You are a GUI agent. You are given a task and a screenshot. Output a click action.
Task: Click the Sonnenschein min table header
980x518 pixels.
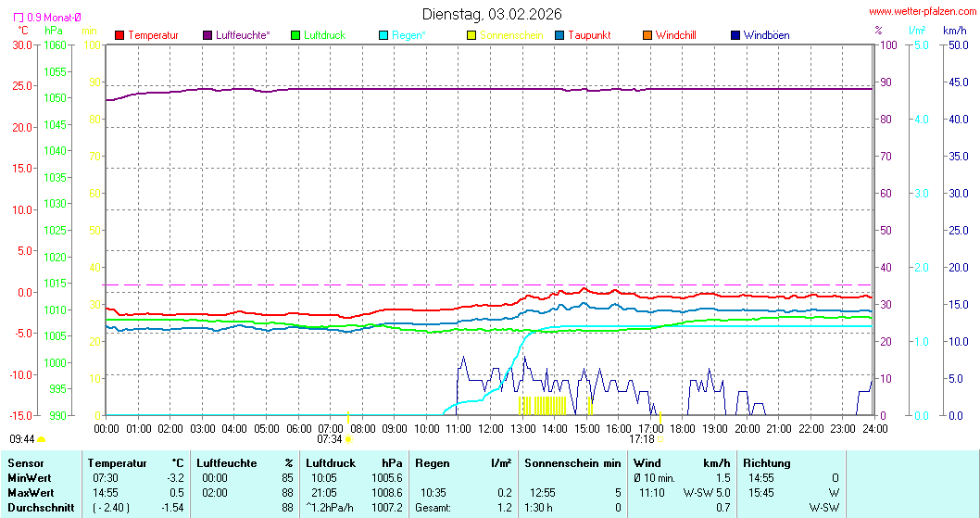coord(572,462)
